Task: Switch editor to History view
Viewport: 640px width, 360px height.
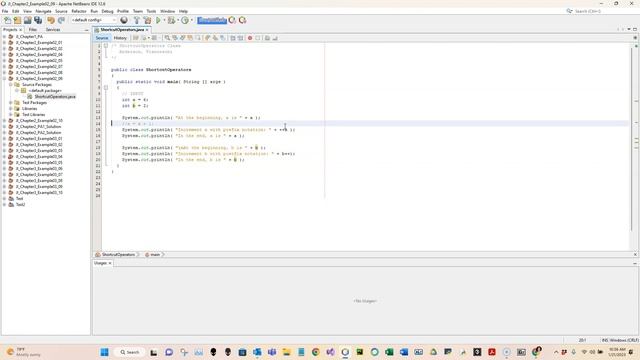Action: tap(120, 38)
